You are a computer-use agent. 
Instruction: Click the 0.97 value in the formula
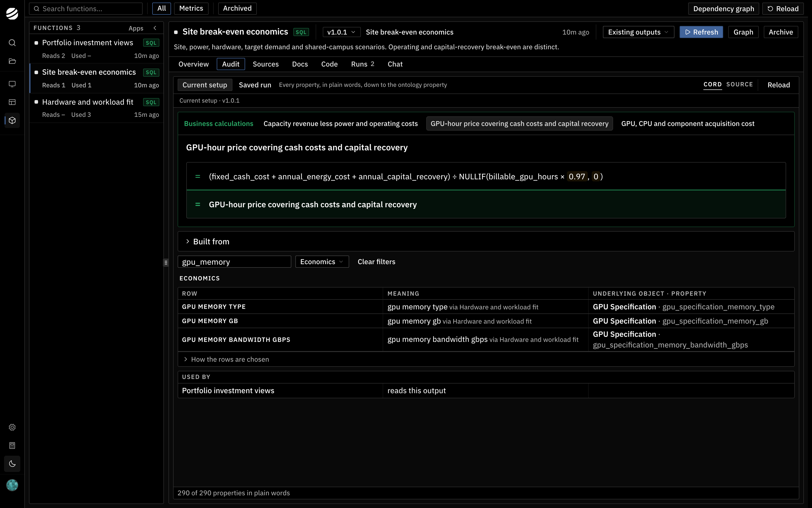(577, 176)
